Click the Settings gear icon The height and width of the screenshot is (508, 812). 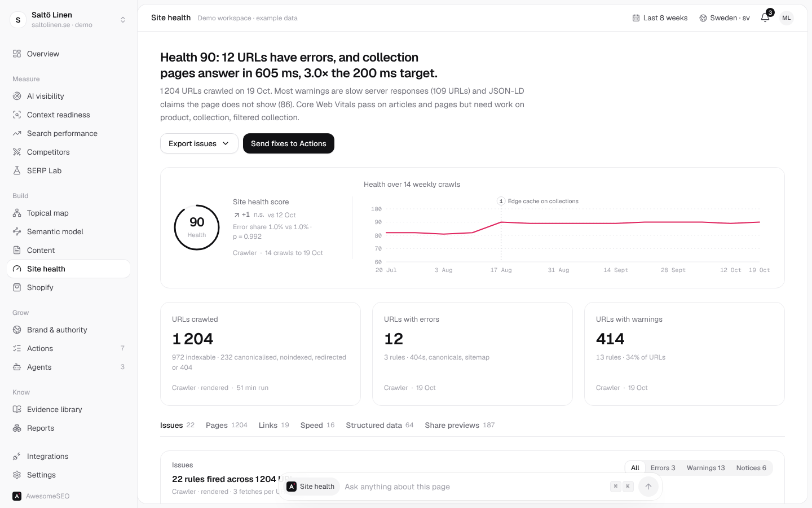pyautogui.click(x=17, y=475)
